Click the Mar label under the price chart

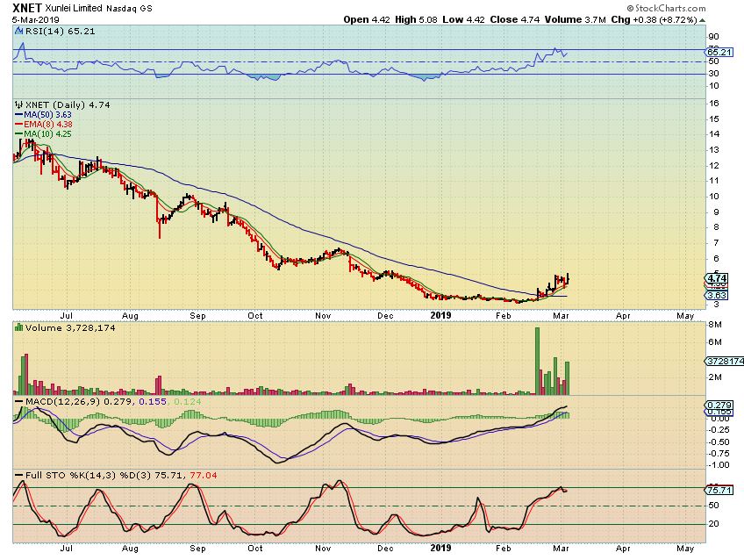561,316
